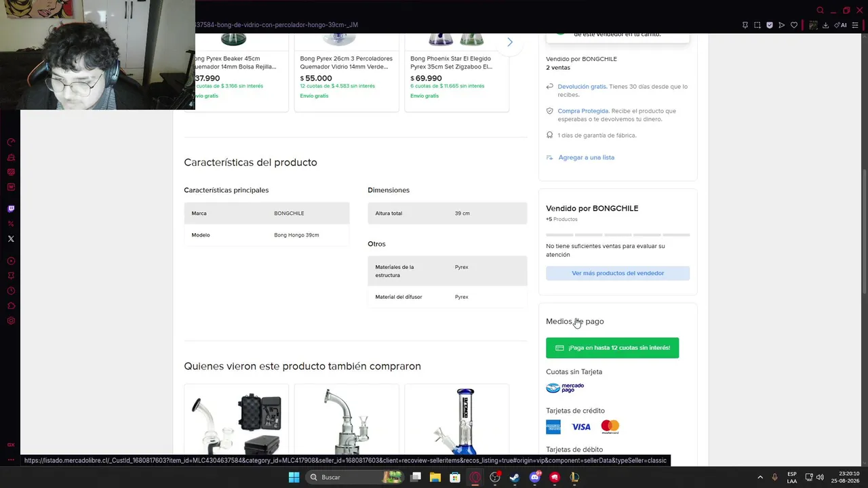The width and height of the screenshot is (868, 488).
Task: Click the Mercado Pago logo
Action: coord(565,388)
